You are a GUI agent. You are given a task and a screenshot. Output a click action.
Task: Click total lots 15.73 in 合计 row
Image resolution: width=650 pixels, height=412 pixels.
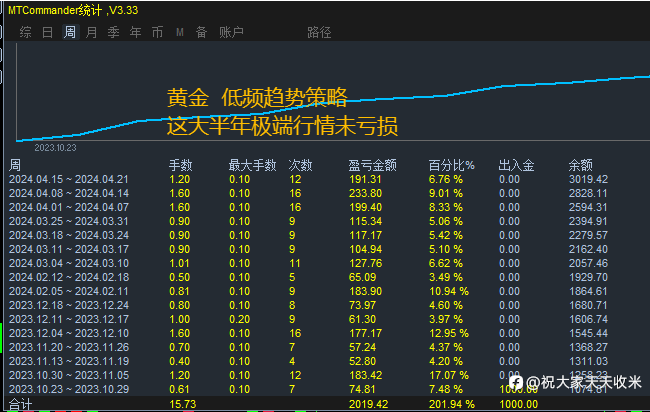coord(182,404)
